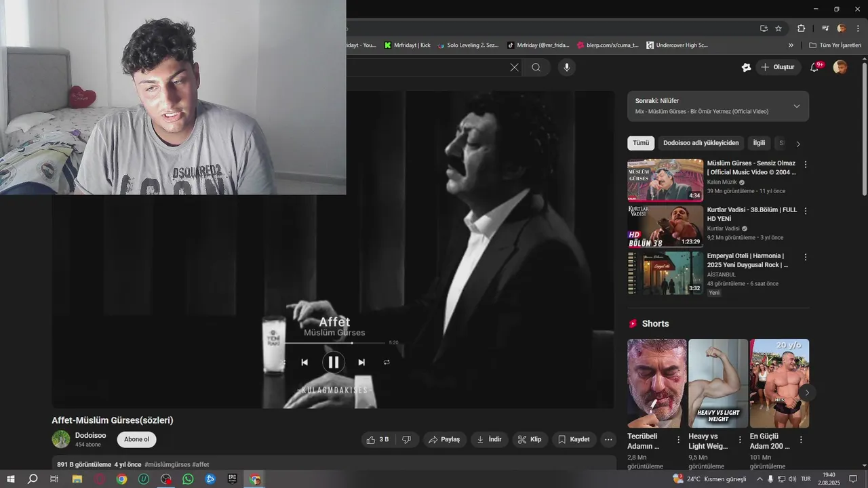868x488 pixels.
Task: Open Kalan Müzik channel link
Action: click(x=722, y=182)
